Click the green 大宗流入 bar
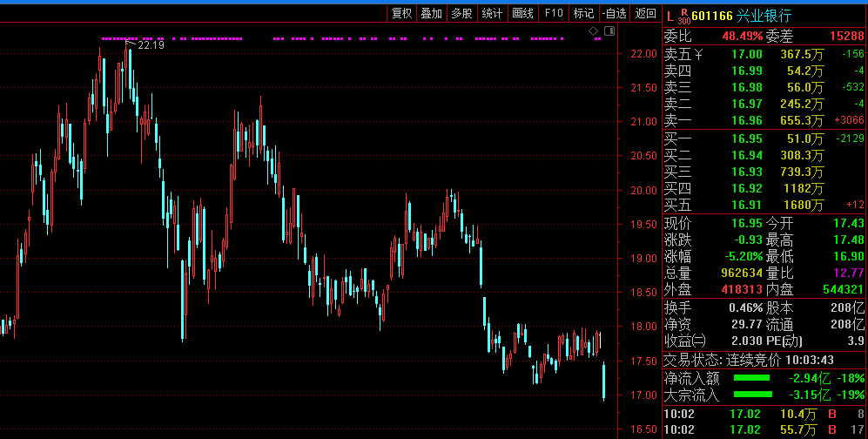Image resolution: width=868 pixels, height=439 pixels. click(x=751, y=395)
